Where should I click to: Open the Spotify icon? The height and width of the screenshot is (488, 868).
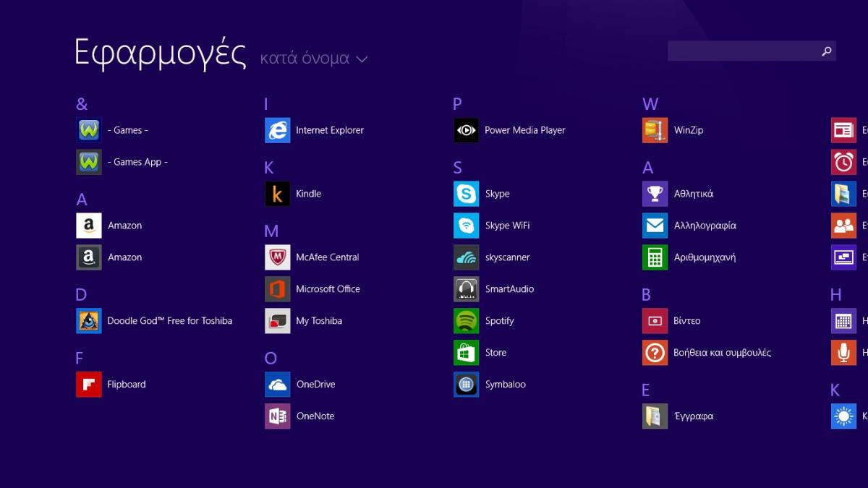467,321
